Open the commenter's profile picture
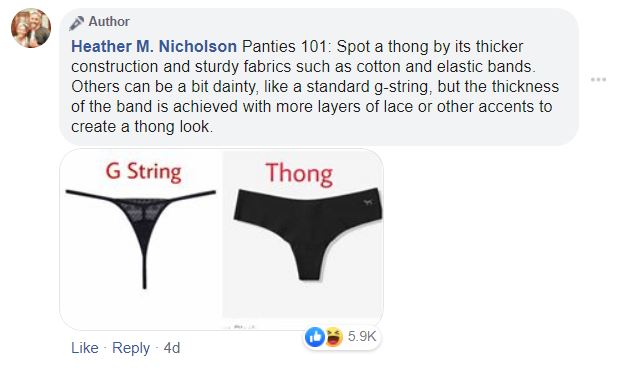 click(x=31, y=28)
